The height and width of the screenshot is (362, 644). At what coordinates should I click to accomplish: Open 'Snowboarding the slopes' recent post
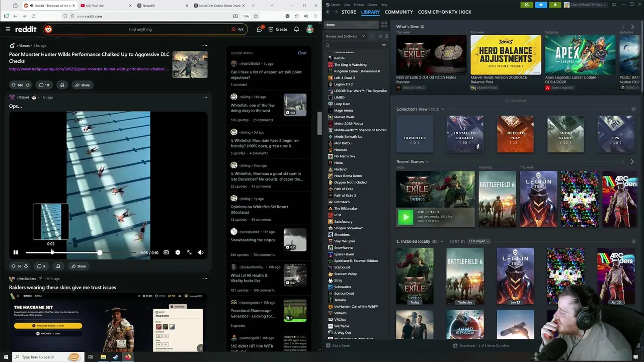click(253, 240)
